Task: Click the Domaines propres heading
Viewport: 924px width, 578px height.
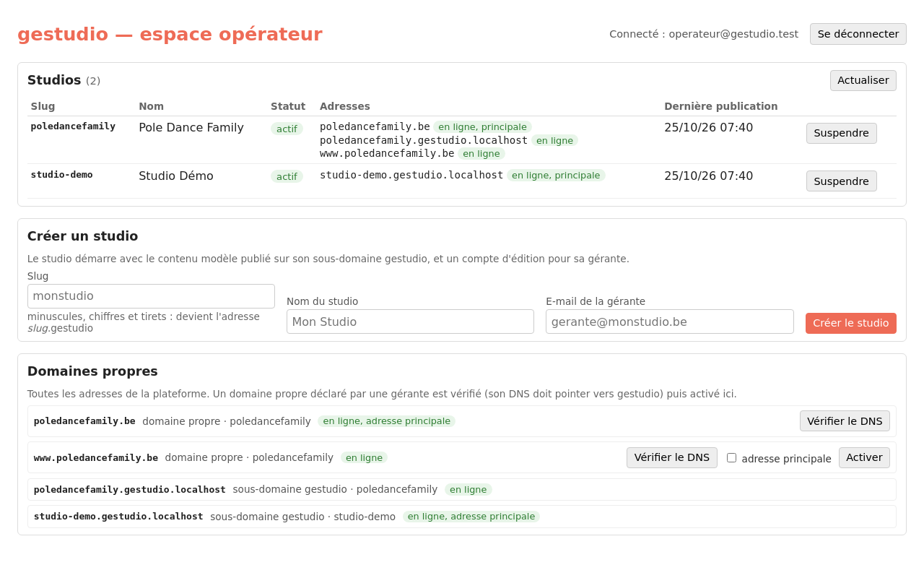Action: 92,371
